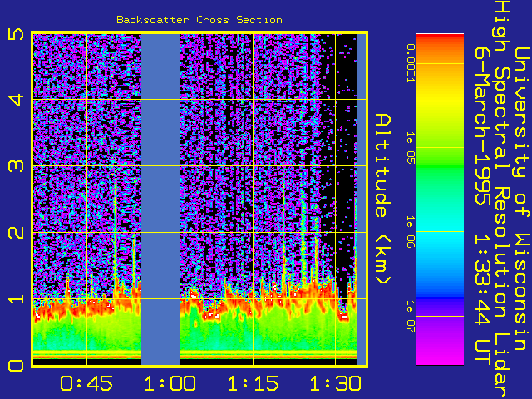Click the "Altitude (km)" axis title
The width and height of the screenshot is (532, 399).
tap(383, 199)
